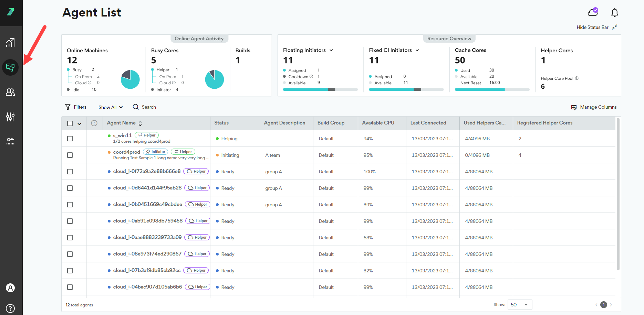Open the analytics chart sidebar icon

(x=10, y=43)
